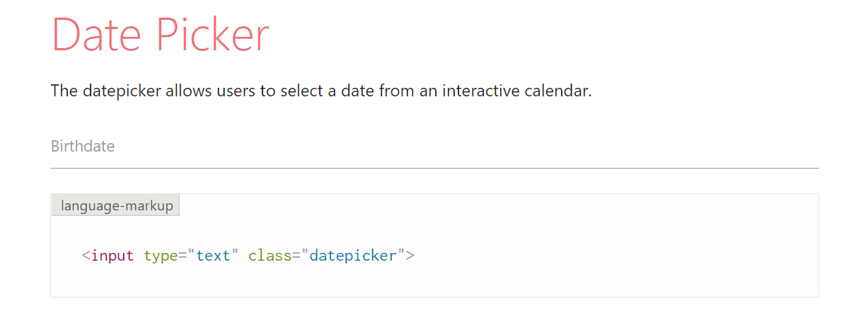Click the word "Picker" in the heading
Screen dimensions: 868x323
(213, 35)
